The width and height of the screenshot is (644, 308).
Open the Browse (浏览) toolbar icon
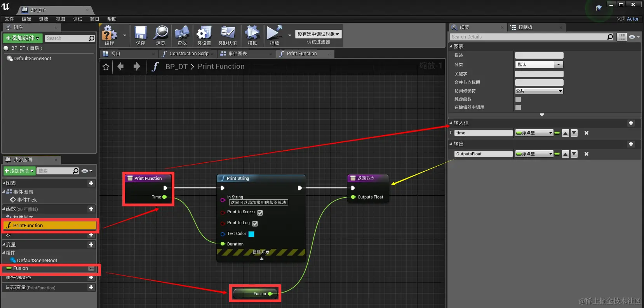[161, 35]
